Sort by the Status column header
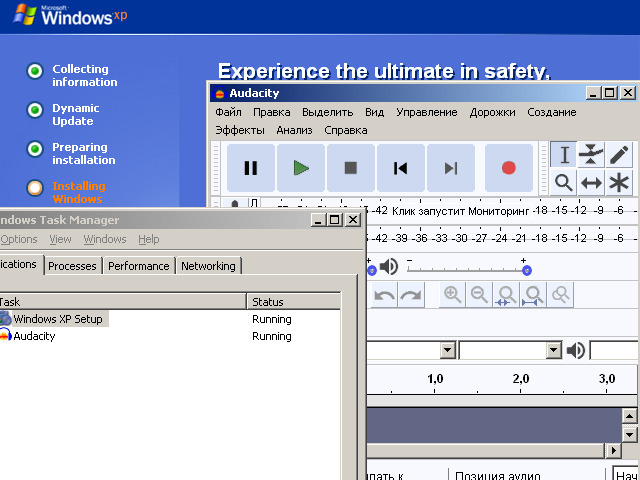This screenshot has height=480, width=640. tap(293, 302)
